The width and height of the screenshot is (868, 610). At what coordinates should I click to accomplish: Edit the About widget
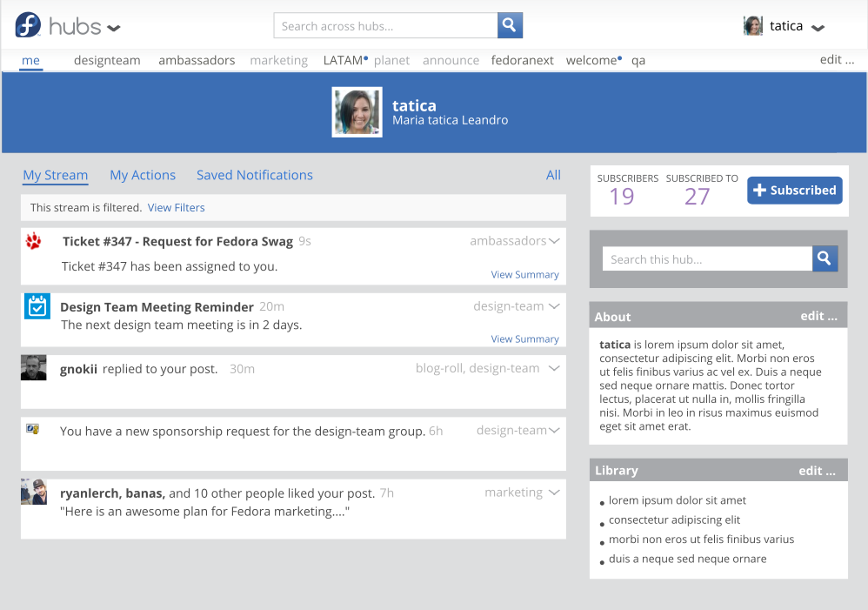point(818,317)
